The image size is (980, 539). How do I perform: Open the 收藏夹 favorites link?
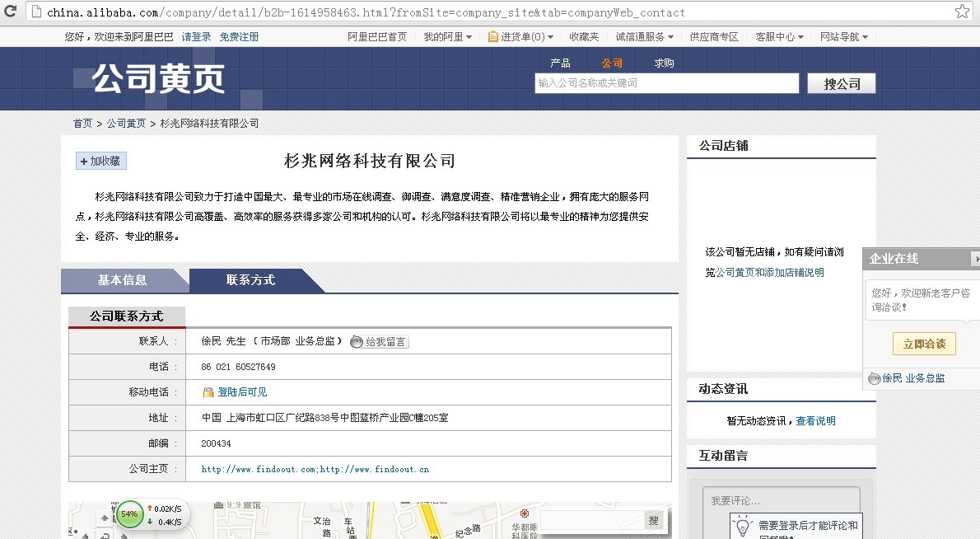pos(584,37)
